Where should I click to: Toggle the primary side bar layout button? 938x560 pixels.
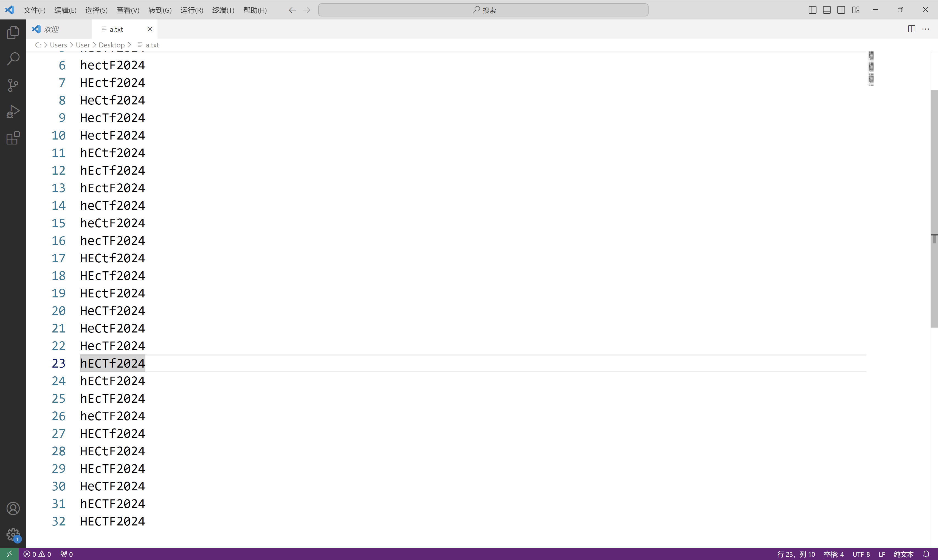(812, 10)
